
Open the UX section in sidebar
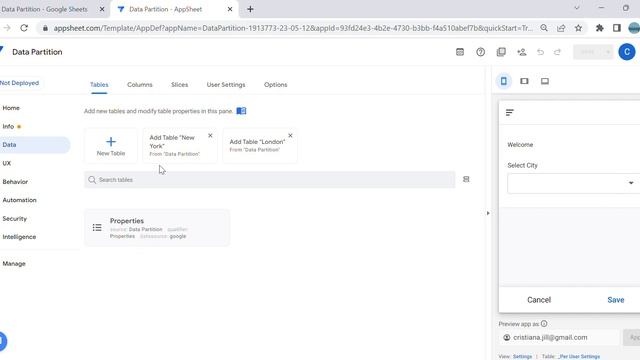pos(7,163)
